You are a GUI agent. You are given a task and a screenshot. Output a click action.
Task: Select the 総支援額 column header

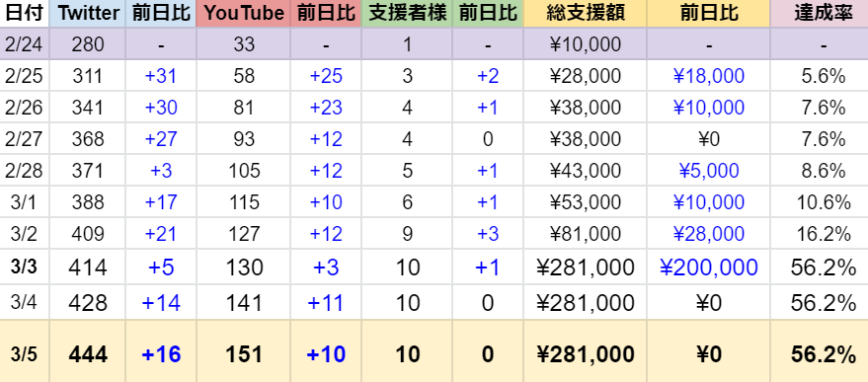585,13
